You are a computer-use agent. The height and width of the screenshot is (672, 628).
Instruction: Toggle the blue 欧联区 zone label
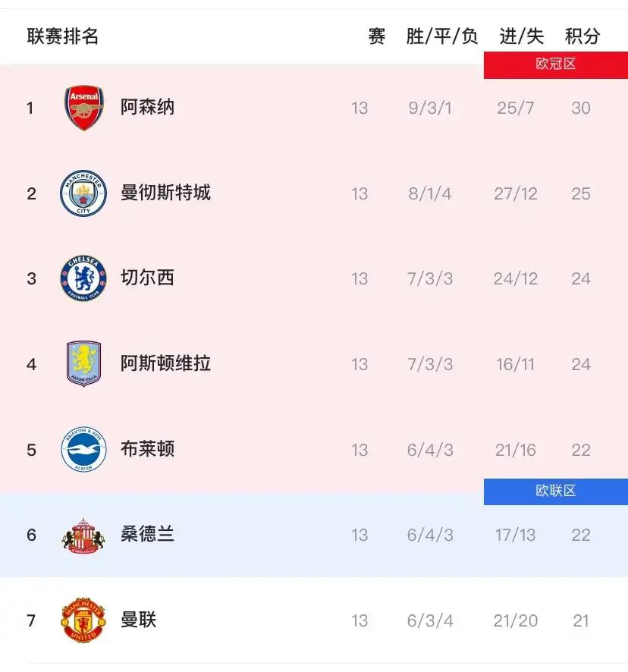(x=556, y=491)
